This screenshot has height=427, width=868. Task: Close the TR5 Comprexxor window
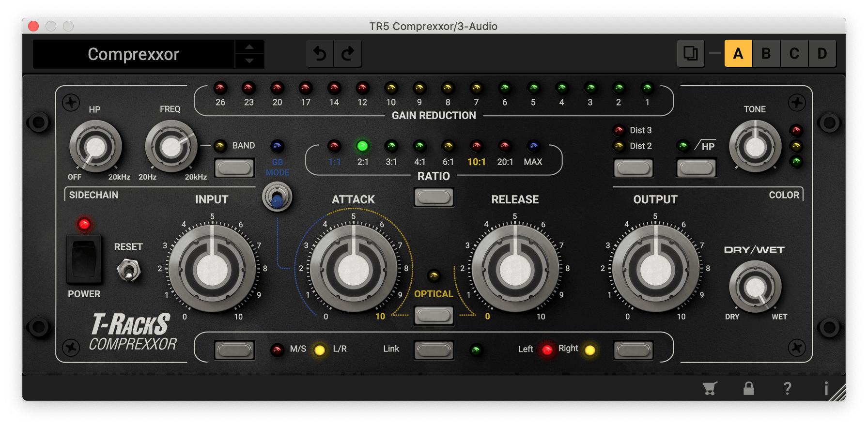tap(33, 26)
